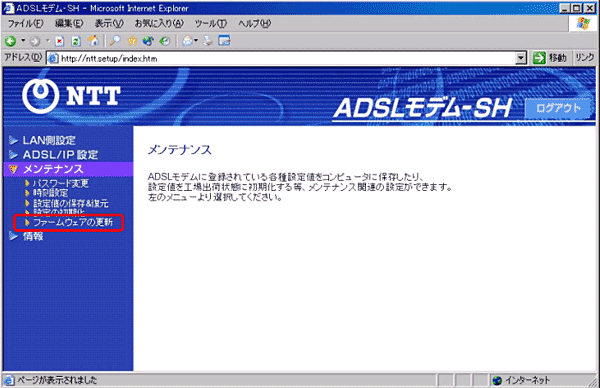The image size is (600, 388).
Task: Maximize the Internet Explorer window
Action: (x=577, y=8)
